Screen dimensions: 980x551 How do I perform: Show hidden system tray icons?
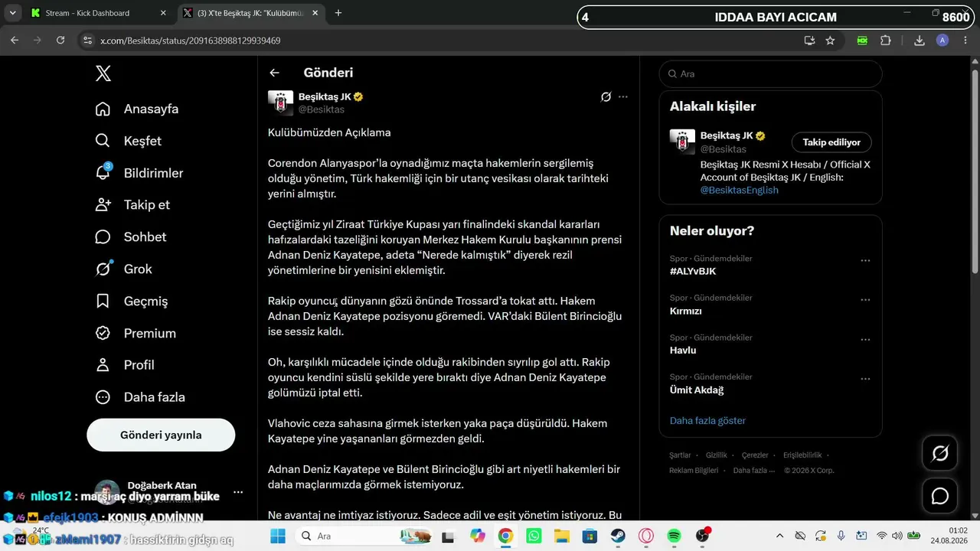point(779,536)
